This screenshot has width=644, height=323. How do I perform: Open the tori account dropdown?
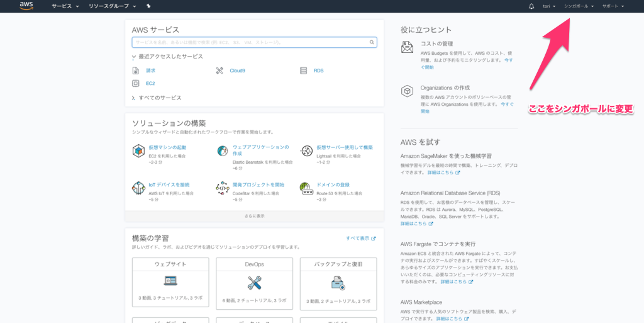point(549,6)
